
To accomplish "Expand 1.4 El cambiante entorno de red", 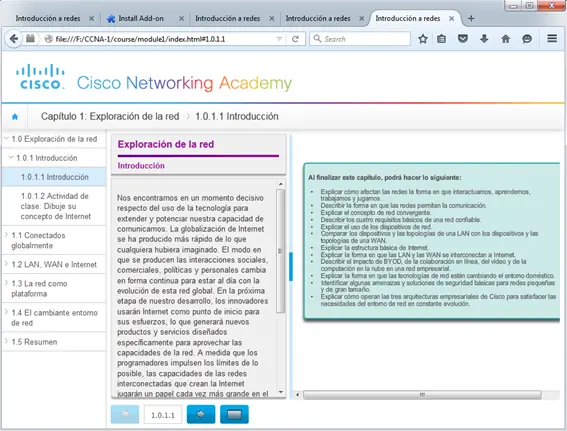I will [x=7, y=312].
